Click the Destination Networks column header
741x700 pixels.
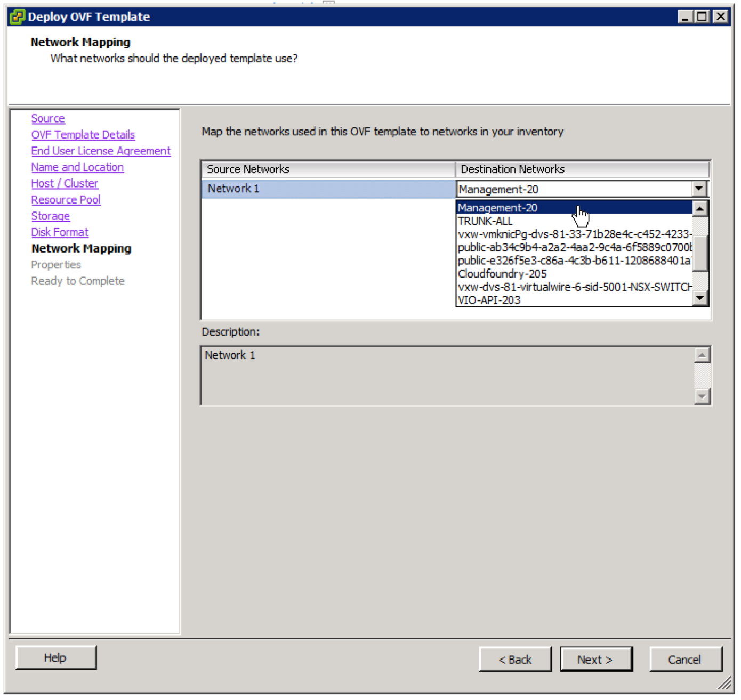click(583, 169)
